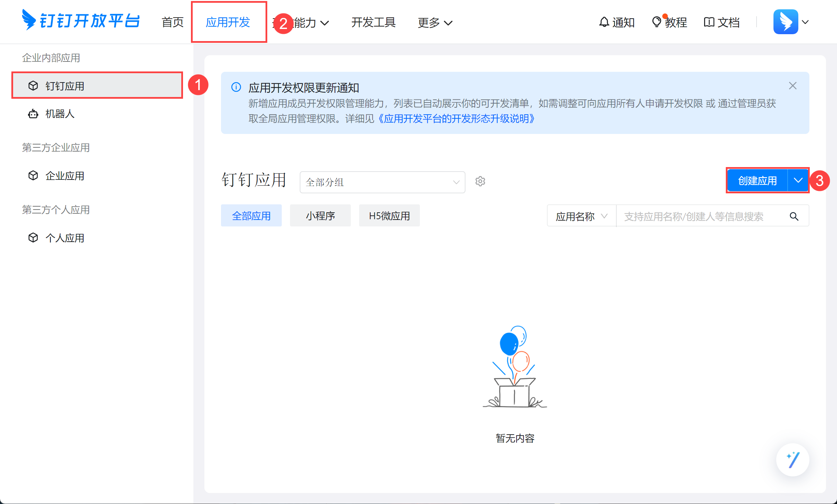Dismiss the permission update notice

pos(792,86)
